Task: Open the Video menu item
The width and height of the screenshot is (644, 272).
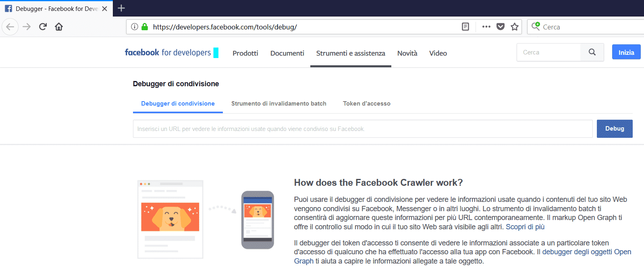Action: click(x=438, y=53)
